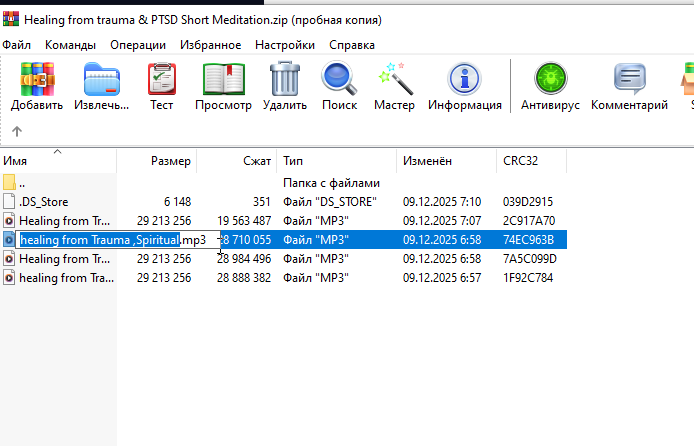Click packed size 351 cell

click(262, 202)
